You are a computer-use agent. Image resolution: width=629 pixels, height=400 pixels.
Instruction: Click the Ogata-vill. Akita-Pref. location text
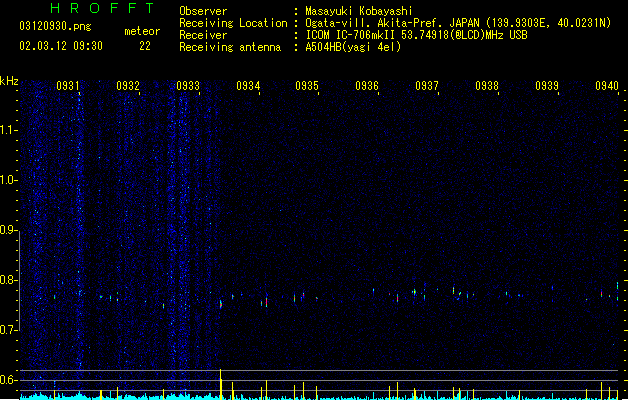(x=458, y=23)
